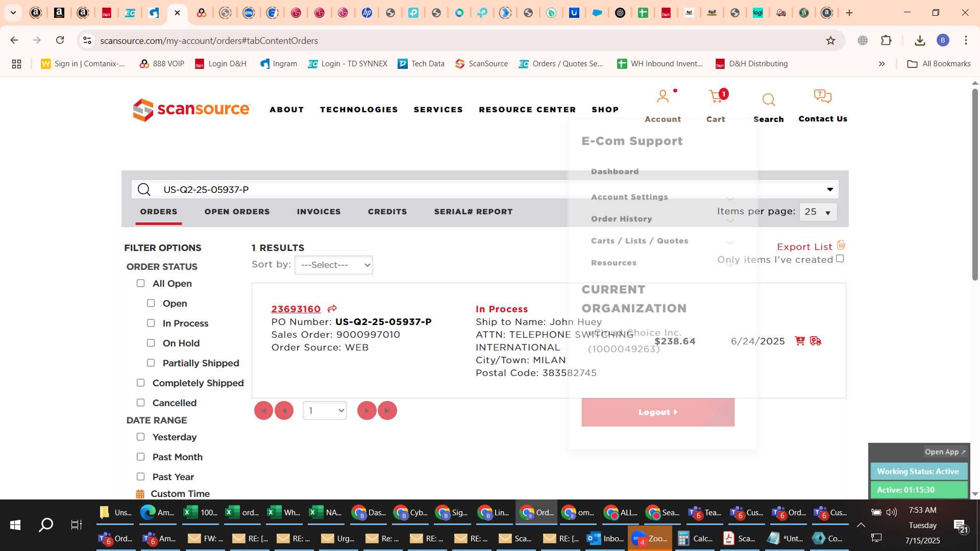Open the Sort by select dropdown
Screen dimensions: 980x551
click(x=334, y=265)
